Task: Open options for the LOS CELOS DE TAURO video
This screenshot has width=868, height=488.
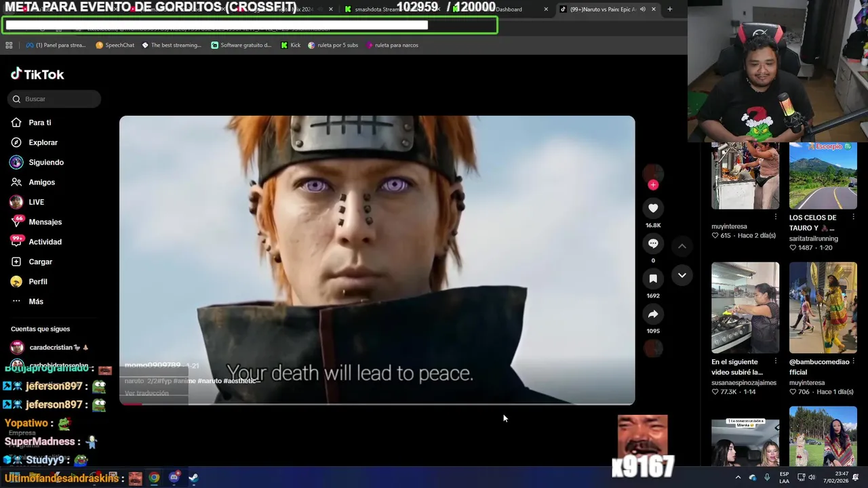Action: point(853,217)
